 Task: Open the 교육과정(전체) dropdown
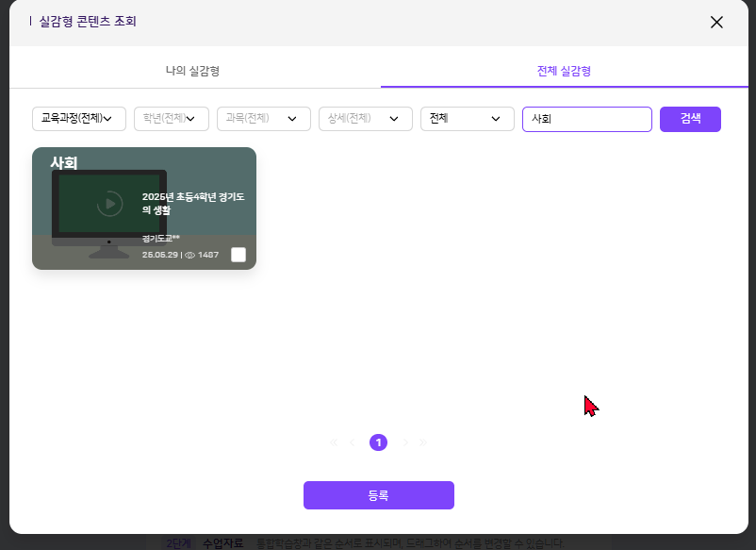[79, 119]
